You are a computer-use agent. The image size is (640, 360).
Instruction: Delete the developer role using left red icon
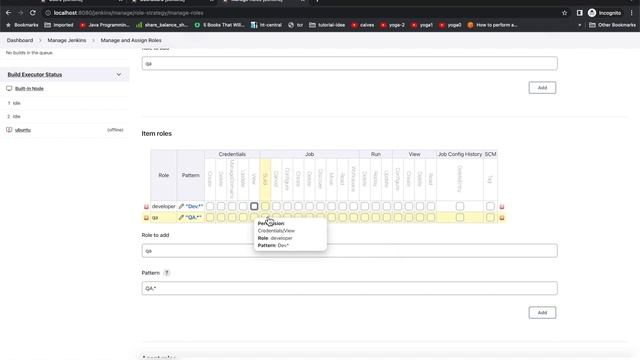click(x=146, y=207)
